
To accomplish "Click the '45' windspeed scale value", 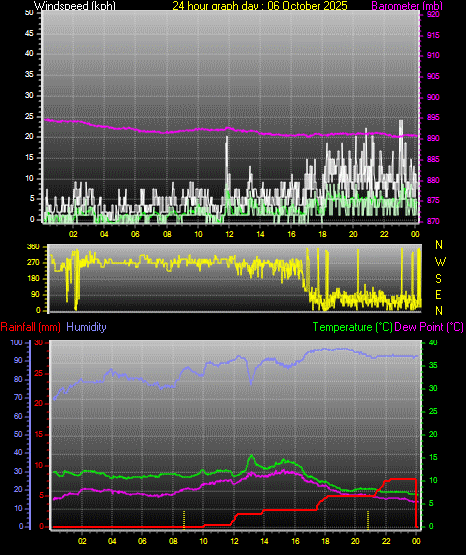I will coord(29,33).
